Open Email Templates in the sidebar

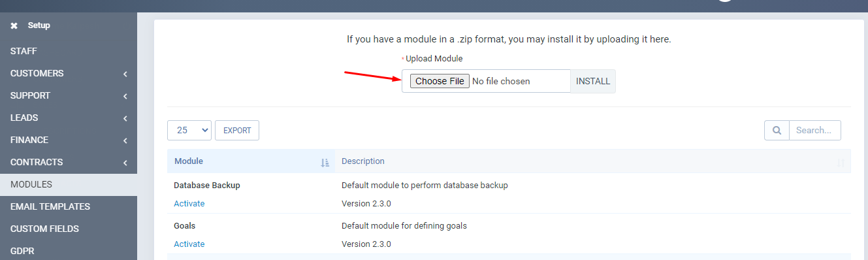(69, 206)
